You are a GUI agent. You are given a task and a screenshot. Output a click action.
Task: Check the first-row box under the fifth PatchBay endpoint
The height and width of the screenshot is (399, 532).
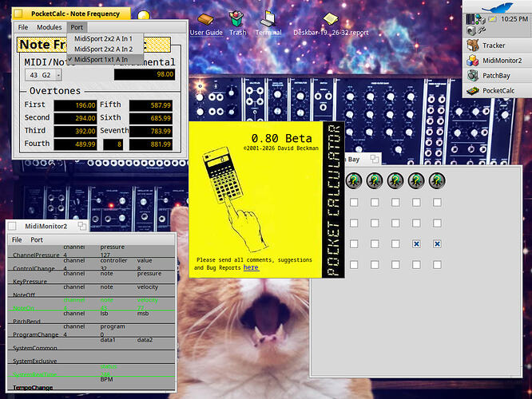[437, 203]
